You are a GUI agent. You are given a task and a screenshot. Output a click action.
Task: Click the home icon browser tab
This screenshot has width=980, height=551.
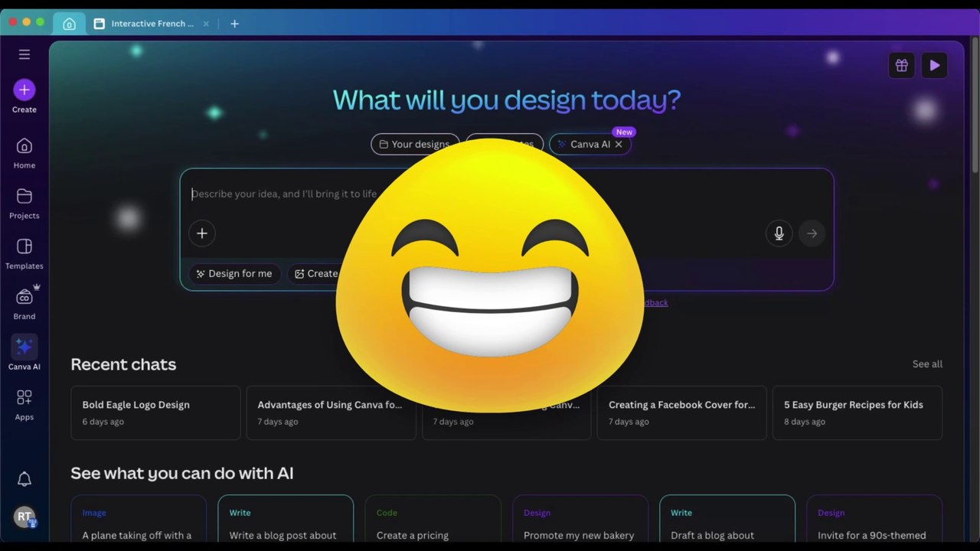tap(69, 24)
